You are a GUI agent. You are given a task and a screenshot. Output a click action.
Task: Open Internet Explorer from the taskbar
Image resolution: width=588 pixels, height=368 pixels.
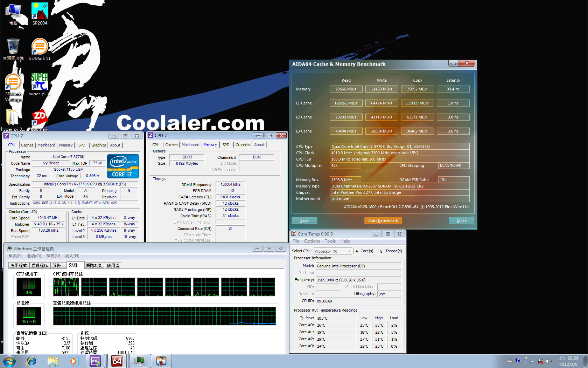pyautogui.click(x=31, y=361)
